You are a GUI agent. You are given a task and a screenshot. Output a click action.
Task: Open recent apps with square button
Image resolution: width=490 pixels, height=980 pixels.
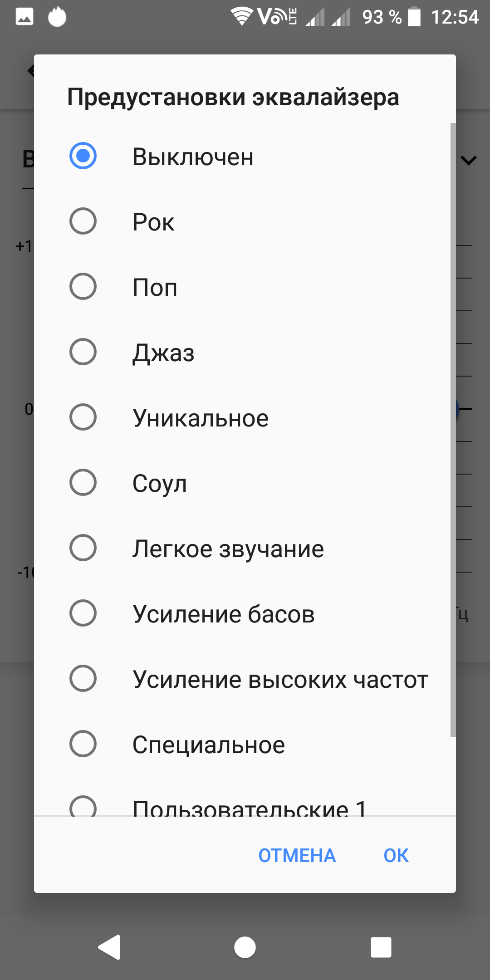pyautogui.click(x=381, y=947)
